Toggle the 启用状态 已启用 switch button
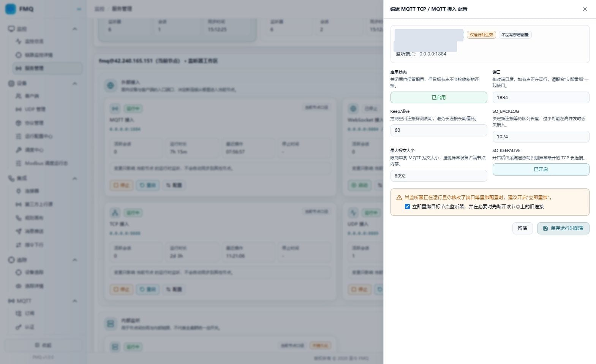This screenshot has height=364, width=596. click(x=439, y=97)
